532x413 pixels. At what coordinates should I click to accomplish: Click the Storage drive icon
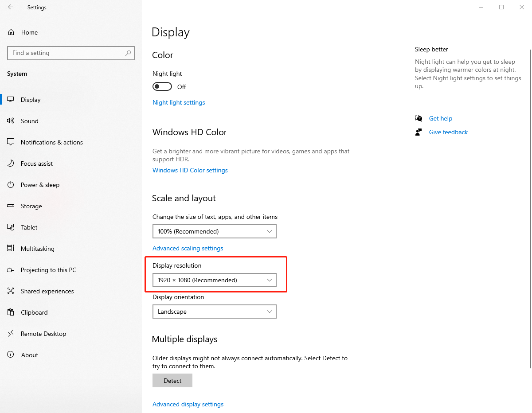point(11,206)
